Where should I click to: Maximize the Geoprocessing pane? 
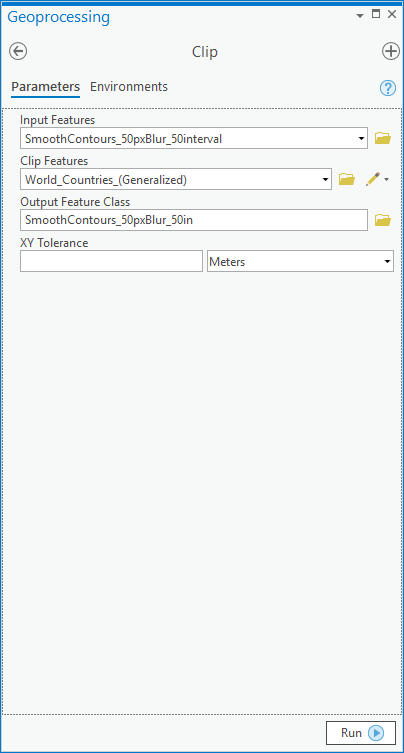coord(376,14)
